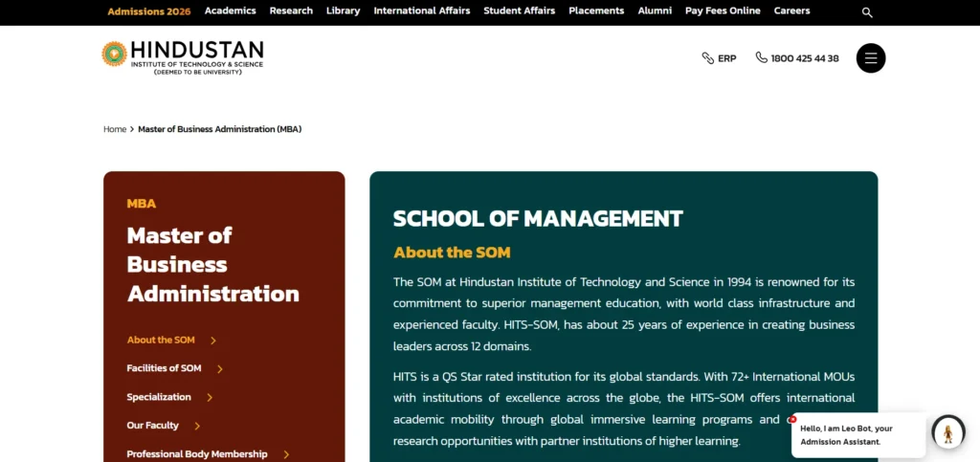Select Facilities of SOM sidebar link

(x=164, y=368)
